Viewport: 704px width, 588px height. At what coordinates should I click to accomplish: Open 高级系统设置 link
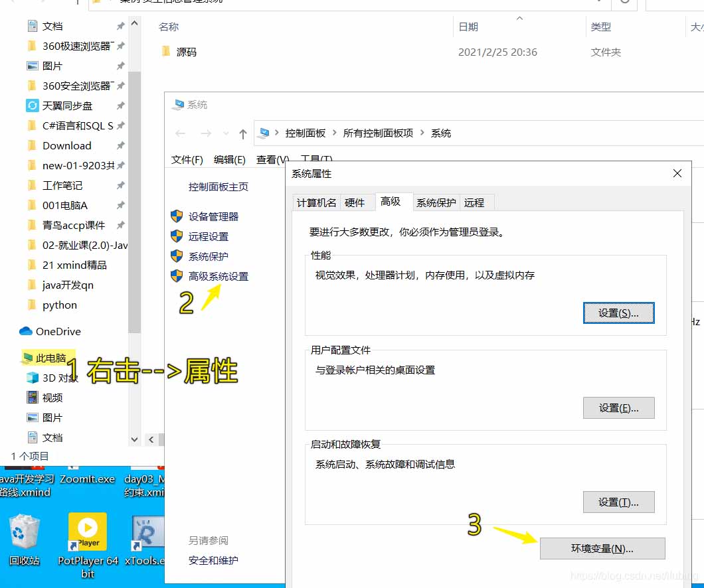(x=219, y=276)
